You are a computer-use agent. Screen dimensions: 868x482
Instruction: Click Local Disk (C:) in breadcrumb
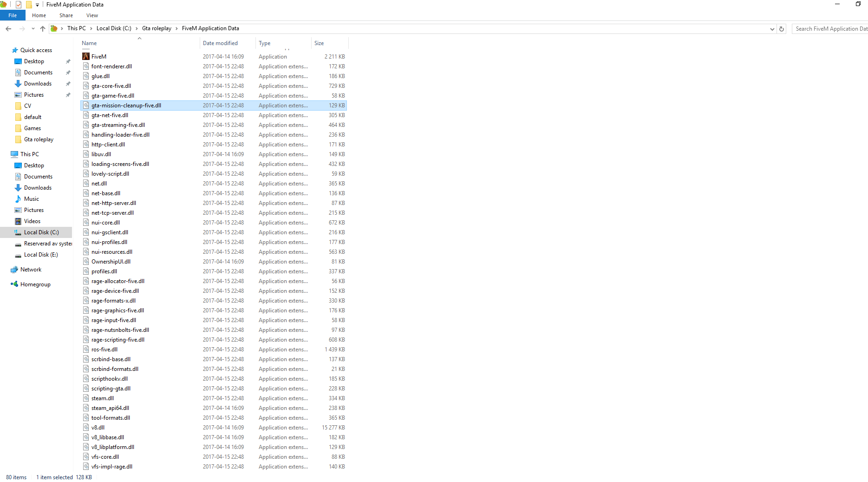point(114,28)
